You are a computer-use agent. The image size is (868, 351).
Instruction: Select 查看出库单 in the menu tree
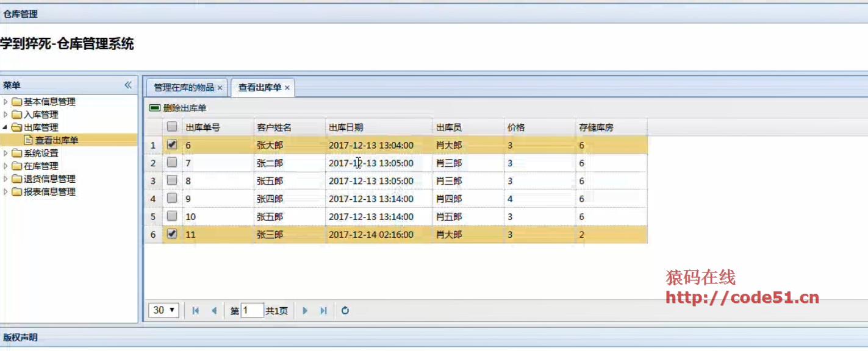(x=56, y=140)
